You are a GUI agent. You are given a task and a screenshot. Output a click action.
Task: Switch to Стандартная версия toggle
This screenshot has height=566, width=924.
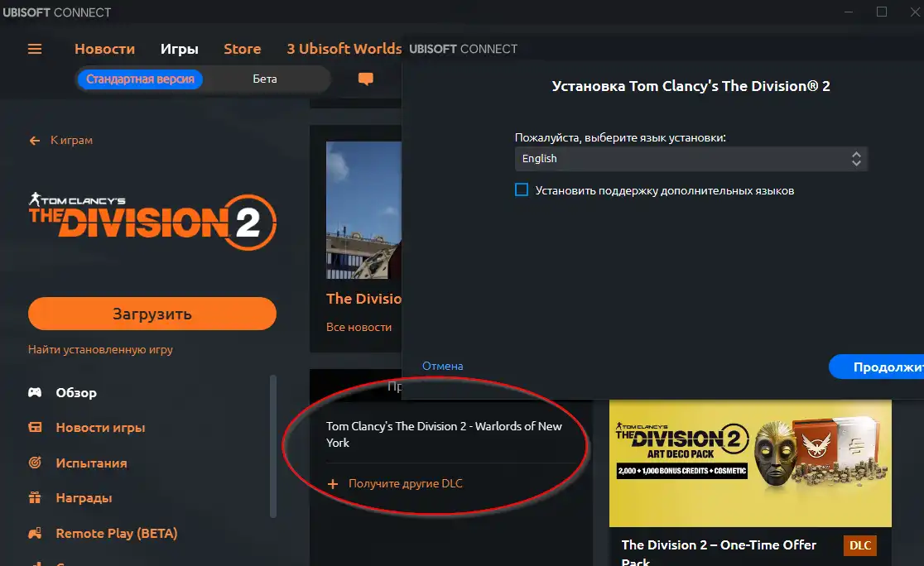[x=140, y=79]
